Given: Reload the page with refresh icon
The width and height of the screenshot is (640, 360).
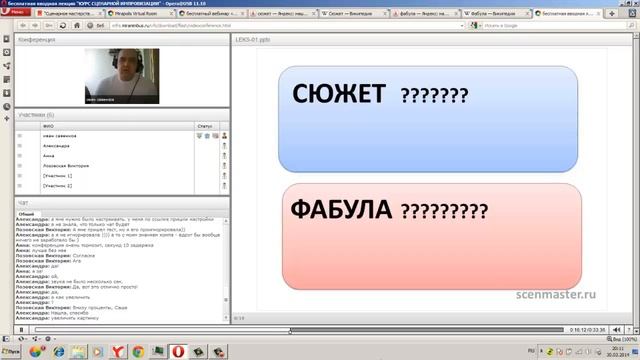Looking at the screenshot, I should click(x=63, y=25).
